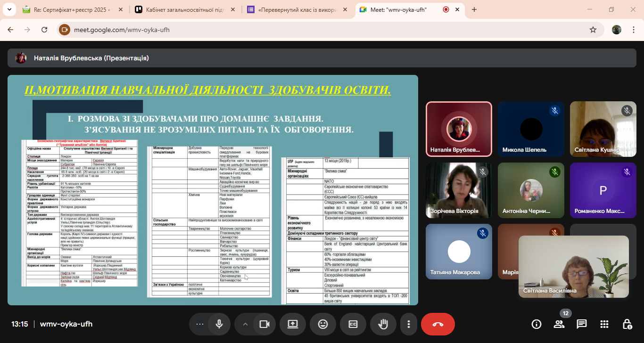Switch to the Re: Сертифікат+реєстр 2025 tab
Image resolution: width=644 pixels, height=343 pixels.
click(x=71, y=9)
